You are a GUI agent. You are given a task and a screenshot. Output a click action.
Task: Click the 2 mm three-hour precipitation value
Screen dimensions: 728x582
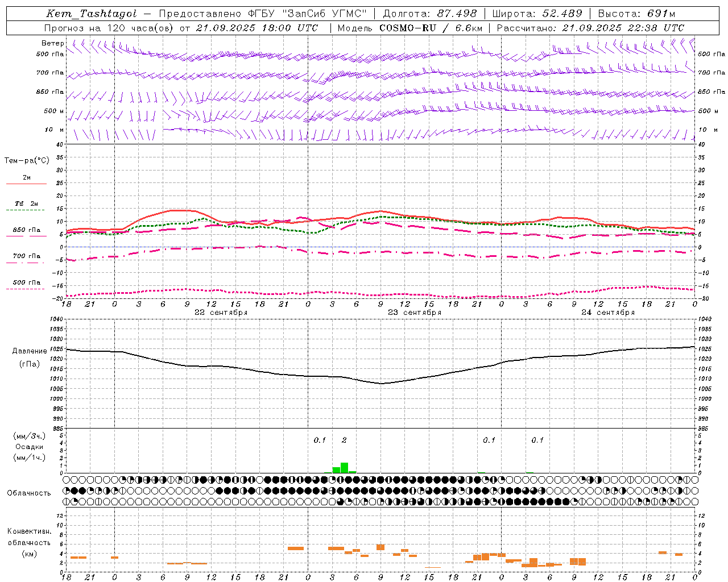pyautogui.click(x=344, y=440)
